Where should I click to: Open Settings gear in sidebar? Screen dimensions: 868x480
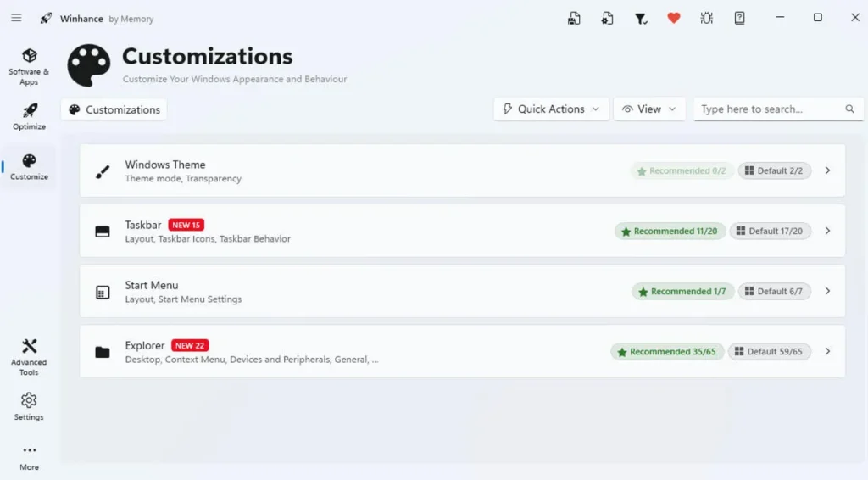point(29,407)
